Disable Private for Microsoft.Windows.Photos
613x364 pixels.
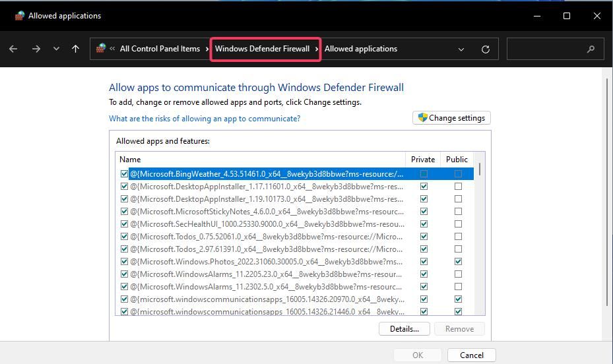(x=424, y=262)
